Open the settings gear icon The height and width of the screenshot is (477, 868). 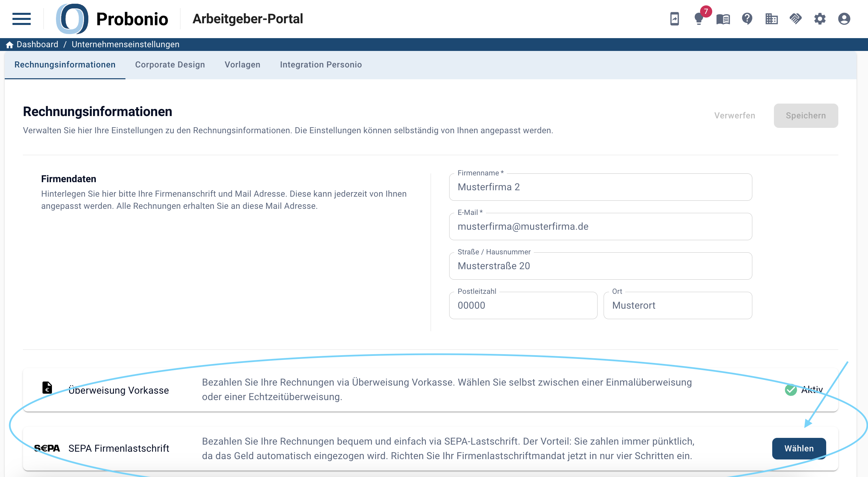point(820,19)
